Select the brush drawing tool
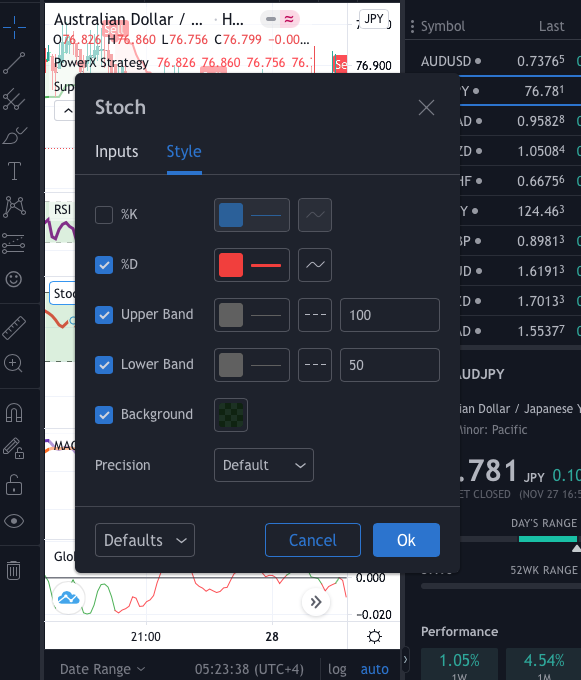This screenshot has width=581, height=680. click(x=14, y=135)
